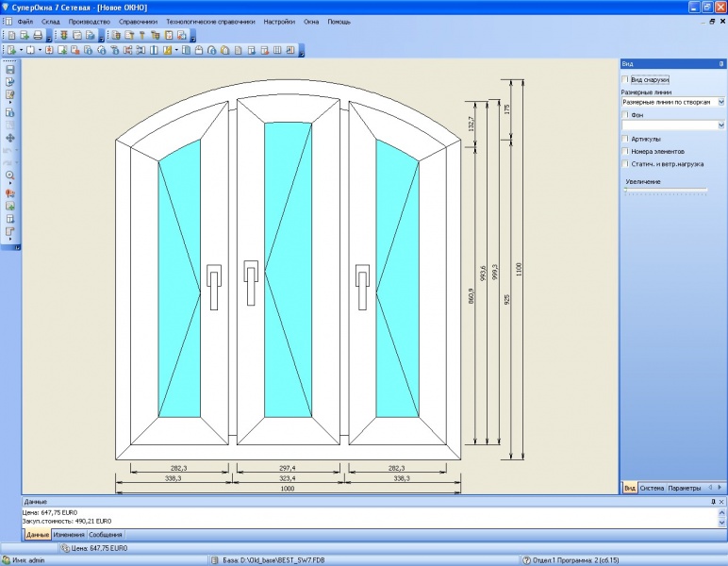
Task: Click the pencil ruler measurement icon
Action: [x=167, y=50]
